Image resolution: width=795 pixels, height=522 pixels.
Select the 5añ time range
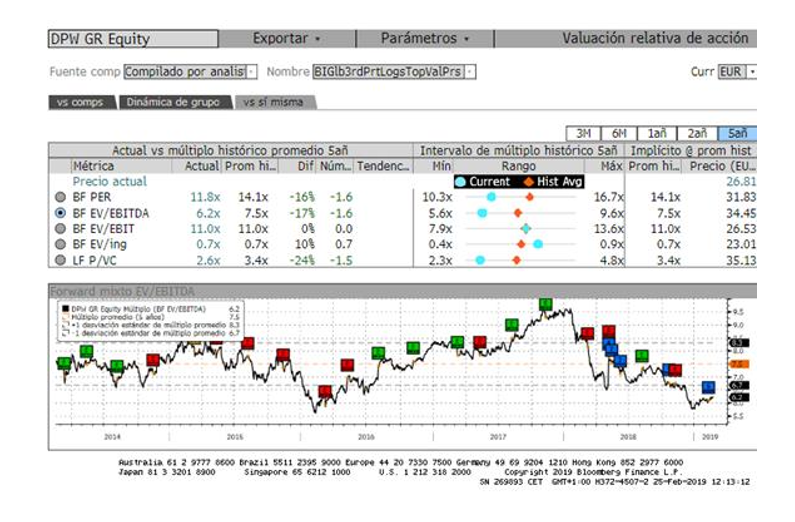coord(738,133)
